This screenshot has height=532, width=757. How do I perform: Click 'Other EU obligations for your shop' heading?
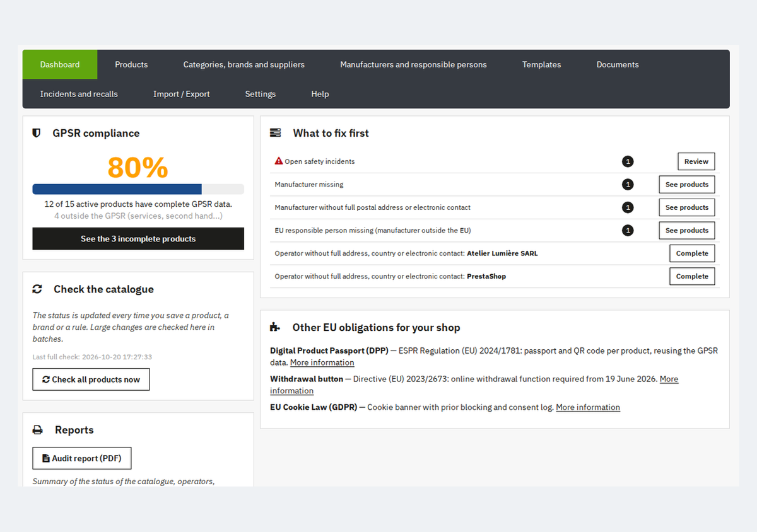pyautogui.click(x=376, y=328)
